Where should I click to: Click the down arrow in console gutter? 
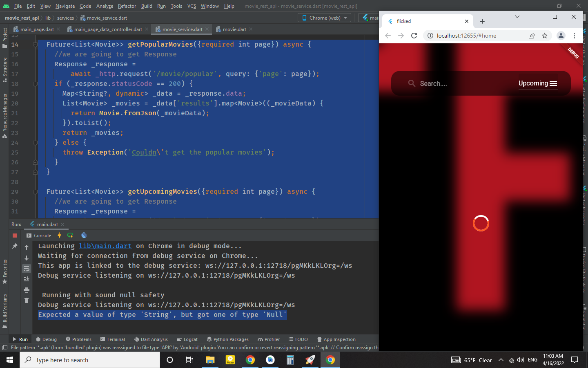coord(27,258)
